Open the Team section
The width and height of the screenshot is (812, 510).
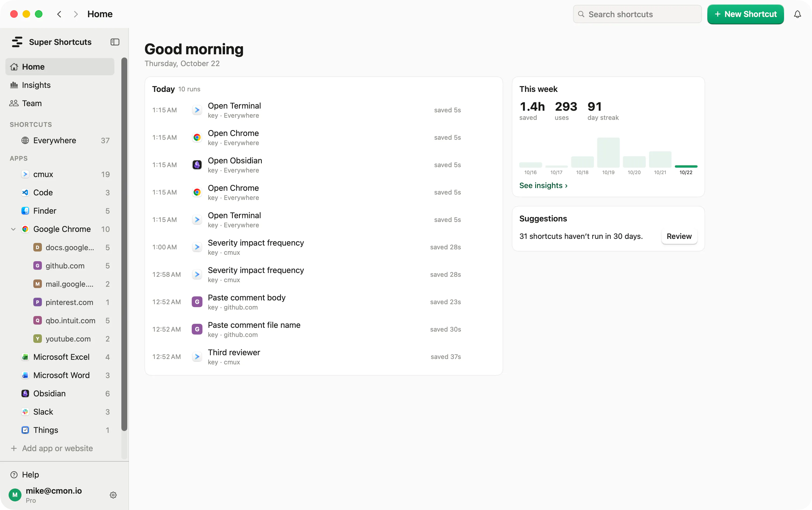point(60,103)
